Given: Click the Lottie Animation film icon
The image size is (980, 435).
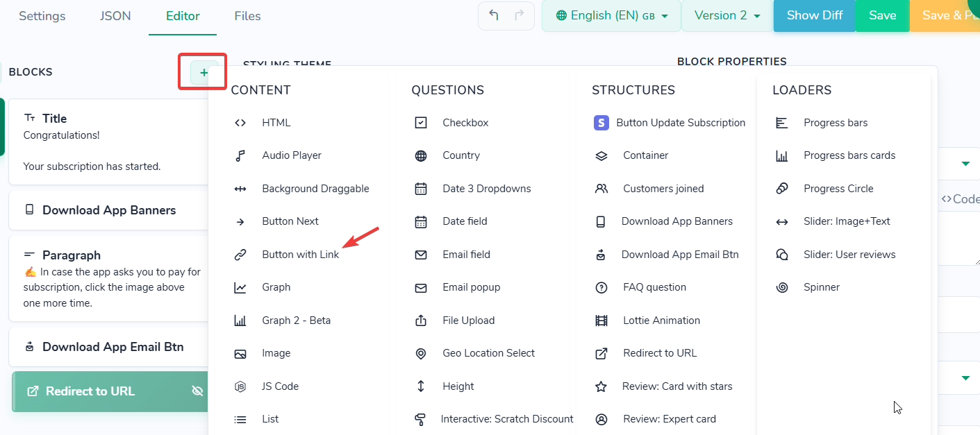Looking at the screenshot, I should [601, 321].
